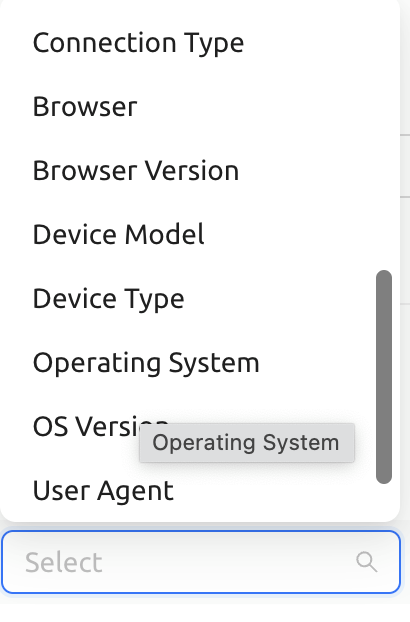Focus the Select search input field

pyautogui.click(x=201, y=562)
